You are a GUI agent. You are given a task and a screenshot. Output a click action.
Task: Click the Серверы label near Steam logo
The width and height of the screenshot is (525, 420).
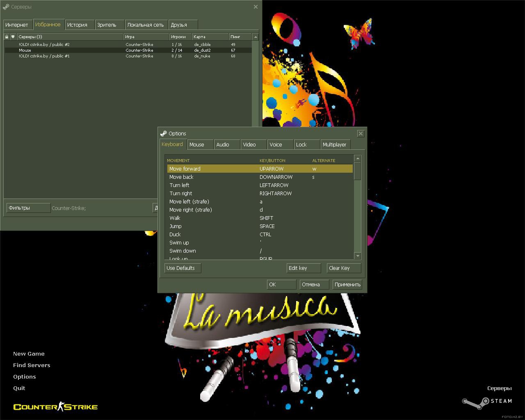(499, 388)
